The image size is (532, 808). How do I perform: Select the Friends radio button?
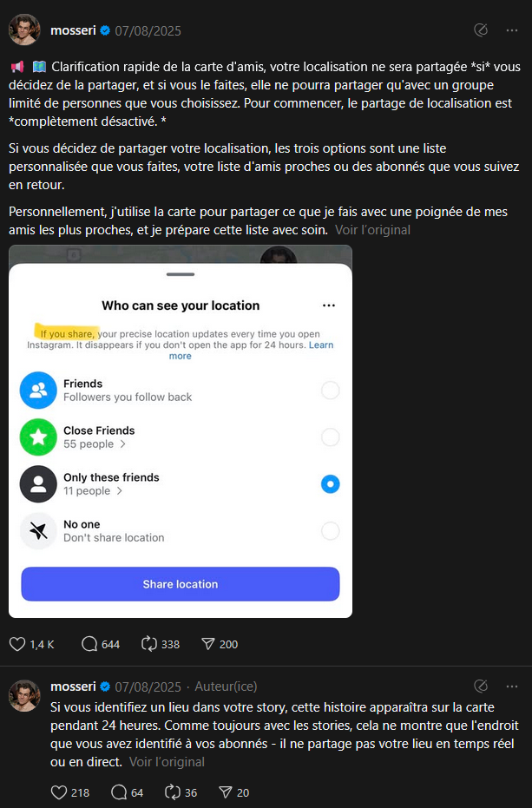click(330, 391)
